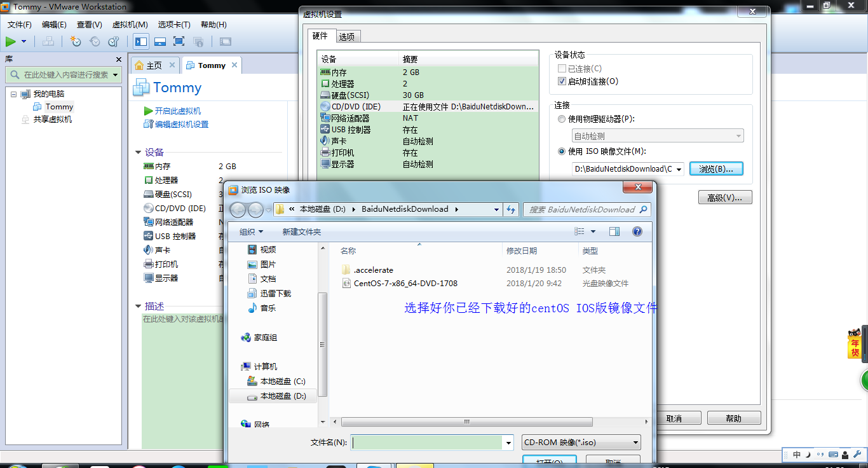
Task: Open the snapshot manager wrench-clock icon
Action: 114,41
